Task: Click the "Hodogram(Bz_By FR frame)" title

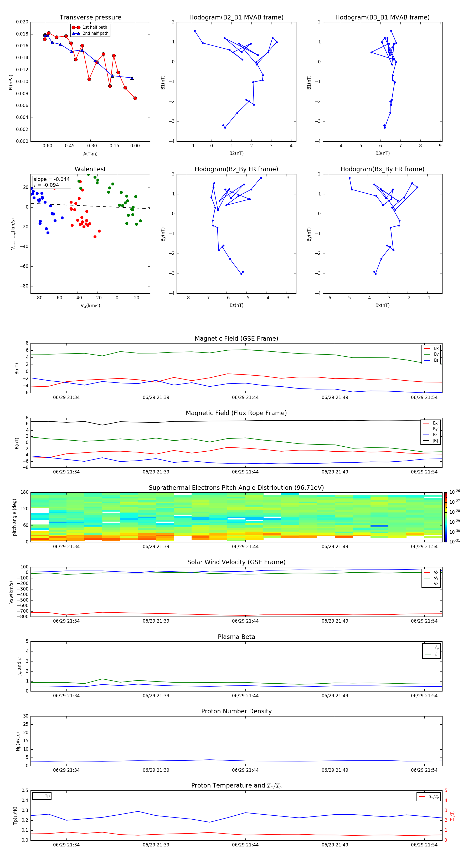Action: click(x=236, y=169)
